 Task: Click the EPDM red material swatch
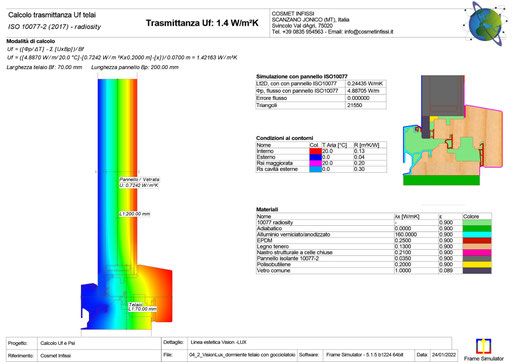click(x=477, y=240)
